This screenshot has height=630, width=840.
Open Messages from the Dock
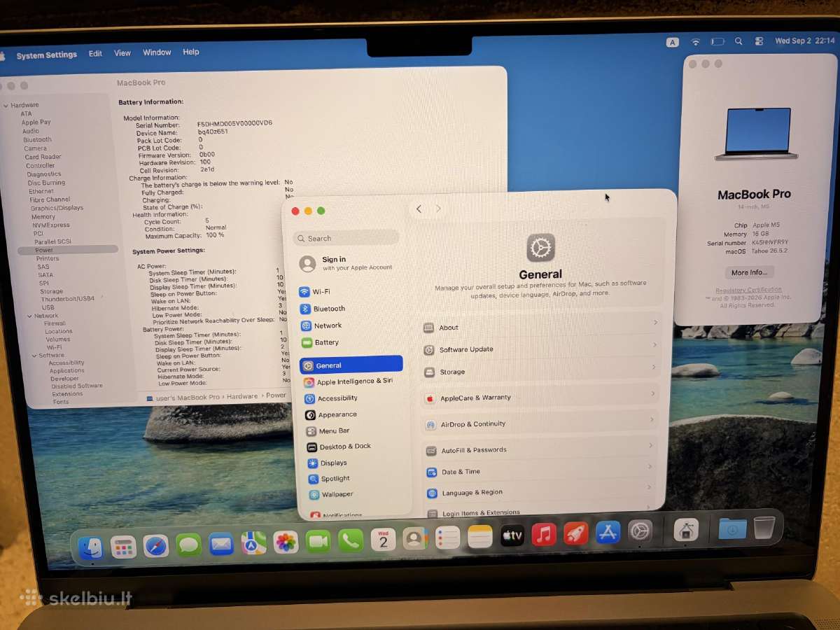coord(188,545)
